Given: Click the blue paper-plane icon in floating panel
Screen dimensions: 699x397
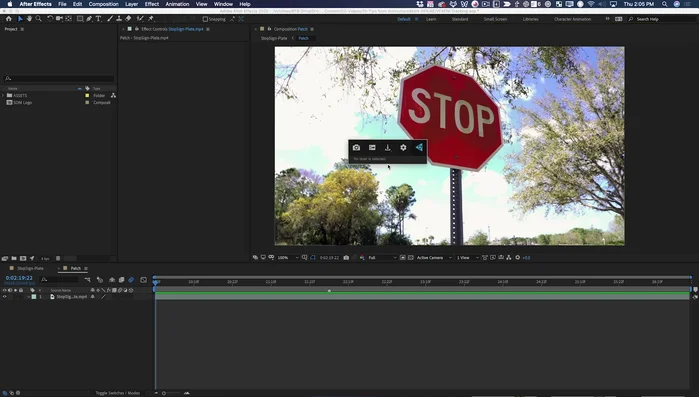Looking at the screenshot, I should 419,147.
